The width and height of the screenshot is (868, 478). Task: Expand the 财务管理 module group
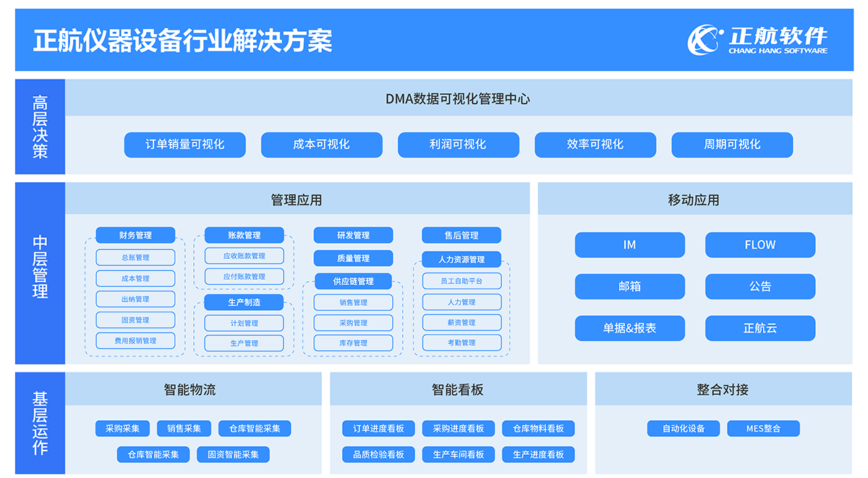click(x=135, y=235)
